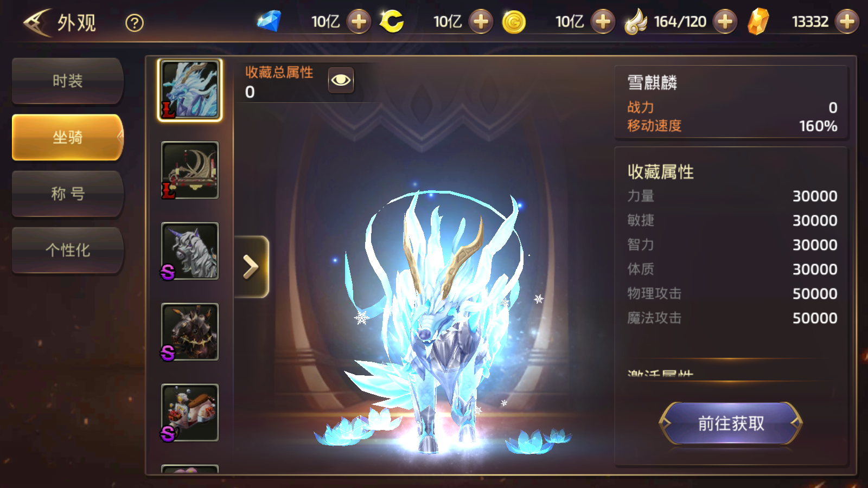
Task: Open the 个性化 tab
Action: tap(68, 250)
